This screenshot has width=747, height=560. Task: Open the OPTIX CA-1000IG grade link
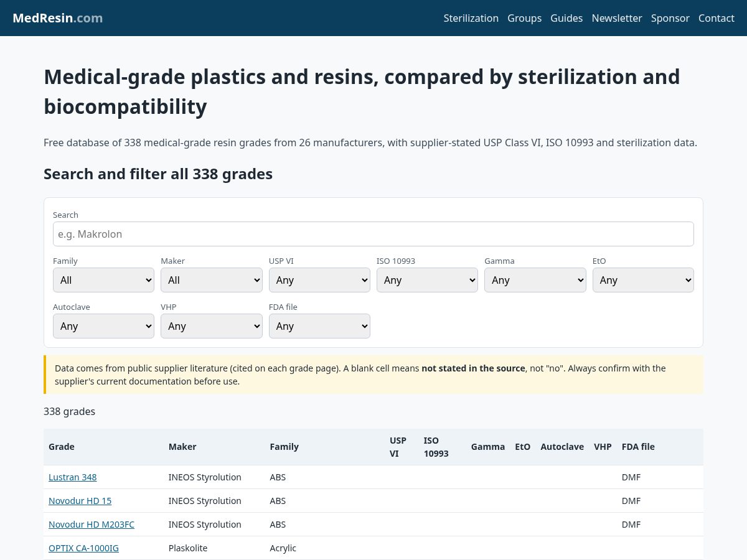coord(83,548)
